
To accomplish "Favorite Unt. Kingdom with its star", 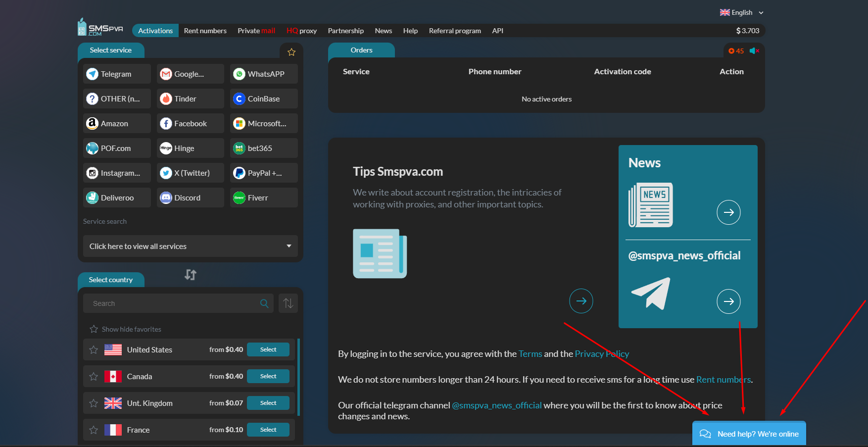I will tap(94, 403).
